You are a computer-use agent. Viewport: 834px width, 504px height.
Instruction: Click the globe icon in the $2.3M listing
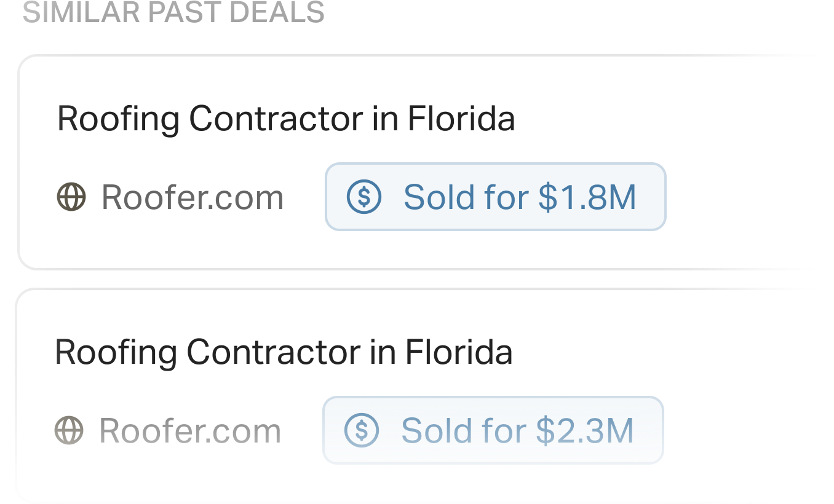pyautogui.click(x=68, y=431)
